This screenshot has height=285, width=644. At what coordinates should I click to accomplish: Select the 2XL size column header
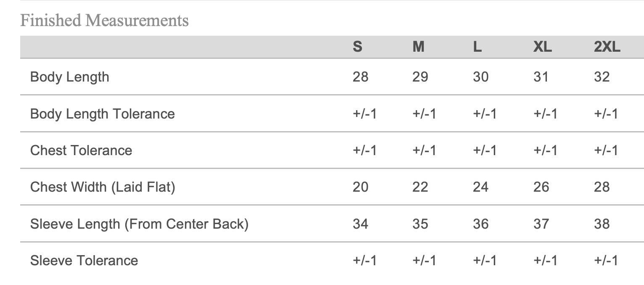click(x=607, y=47)
